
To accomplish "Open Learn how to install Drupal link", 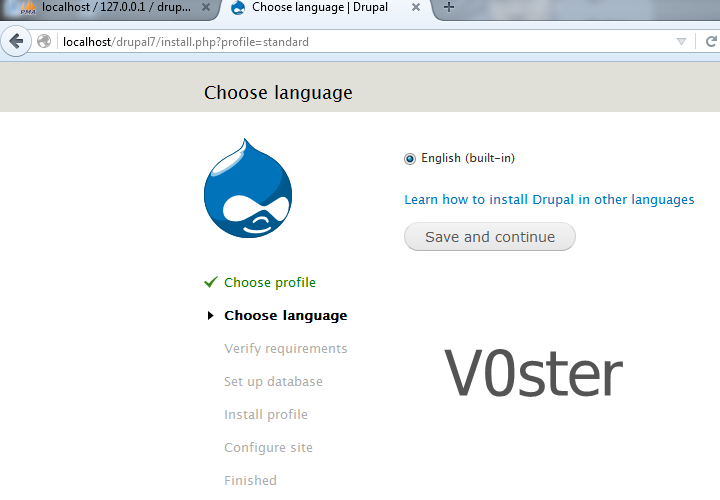I will 549,200.
